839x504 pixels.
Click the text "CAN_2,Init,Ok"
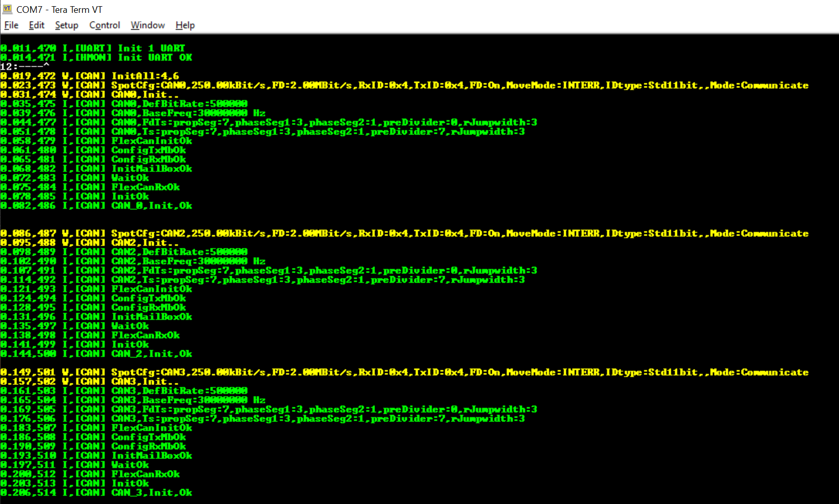pyautogui.click(x=152, y=353)
